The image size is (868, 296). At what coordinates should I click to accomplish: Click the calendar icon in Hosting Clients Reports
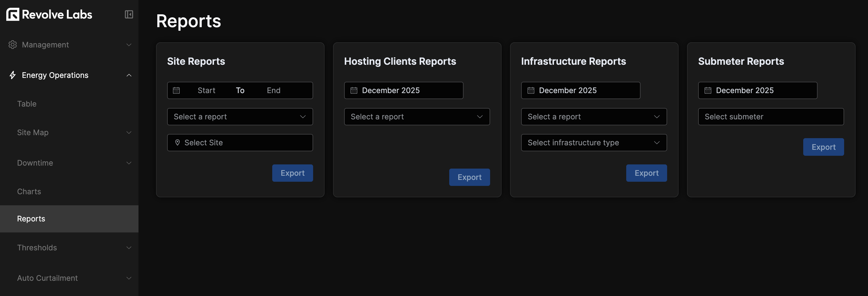353,90
